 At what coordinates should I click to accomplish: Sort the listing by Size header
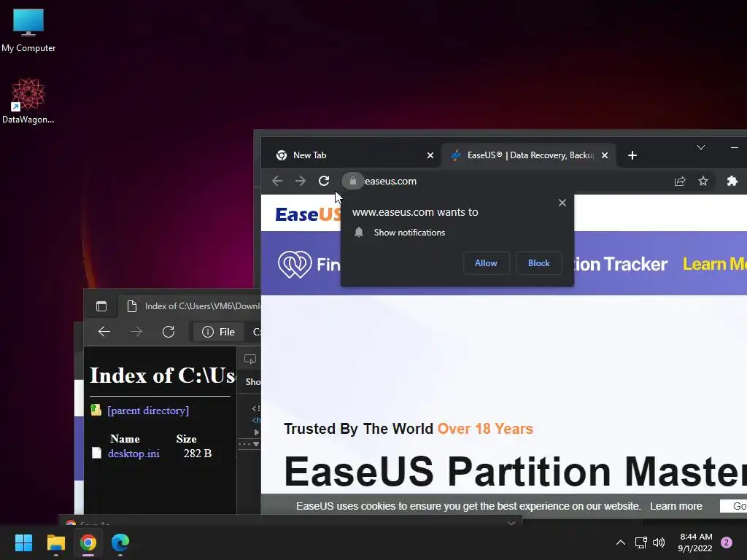(x=186, y=438)
